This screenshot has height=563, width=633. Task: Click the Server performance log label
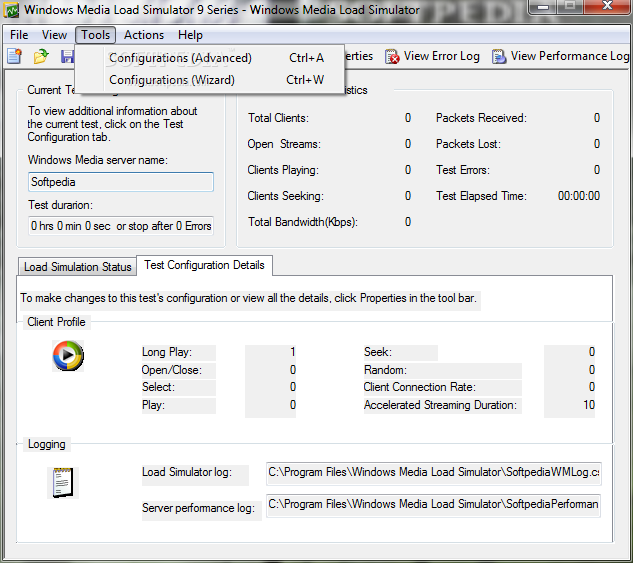point(198,508)
